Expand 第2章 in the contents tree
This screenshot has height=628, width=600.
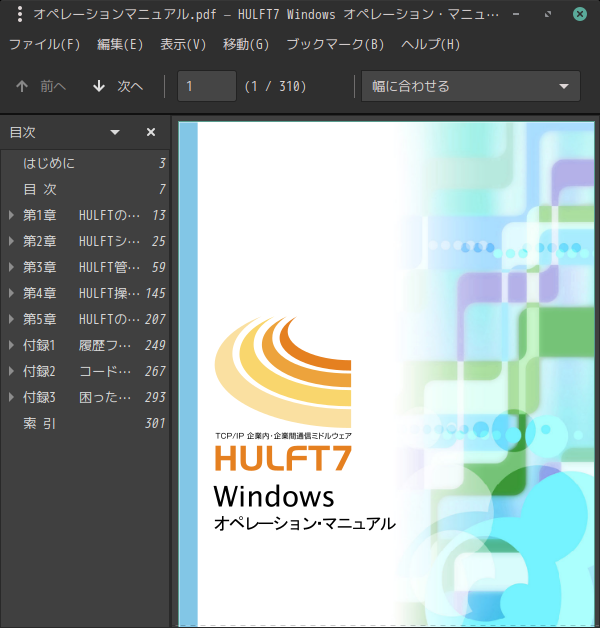click(x=12, y=241)
